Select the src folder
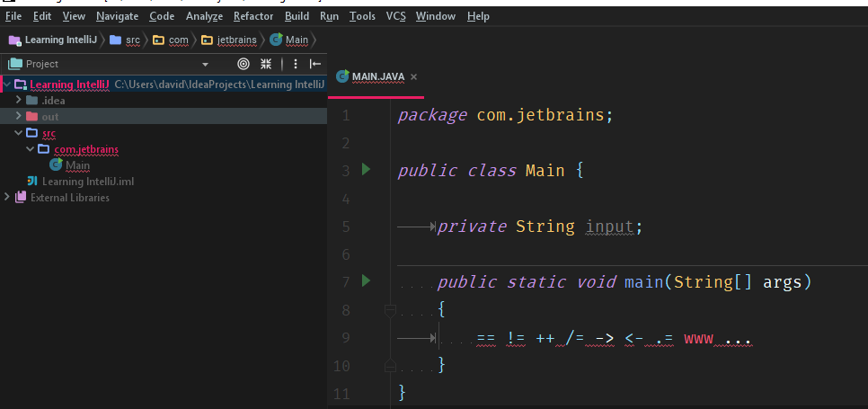This screenshot has width=868, height=409. pos(49,133)
